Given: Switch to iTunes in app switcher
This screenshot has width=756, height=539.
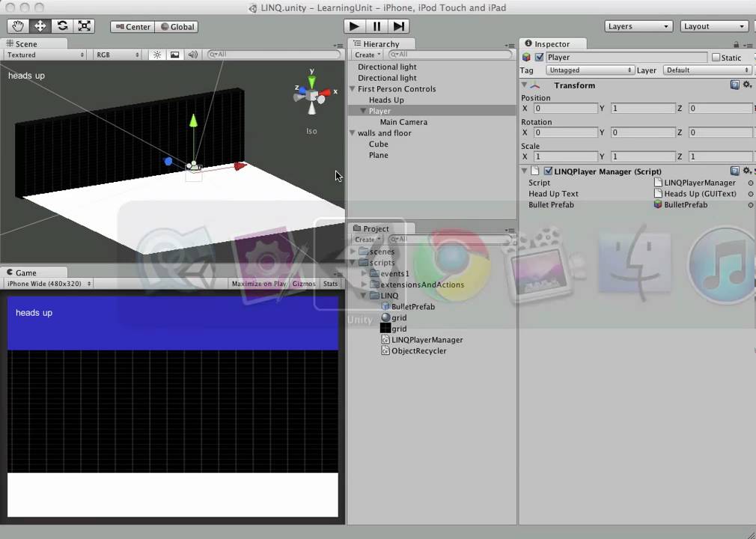Looking at the screenshot, I should tap(723, 265).
